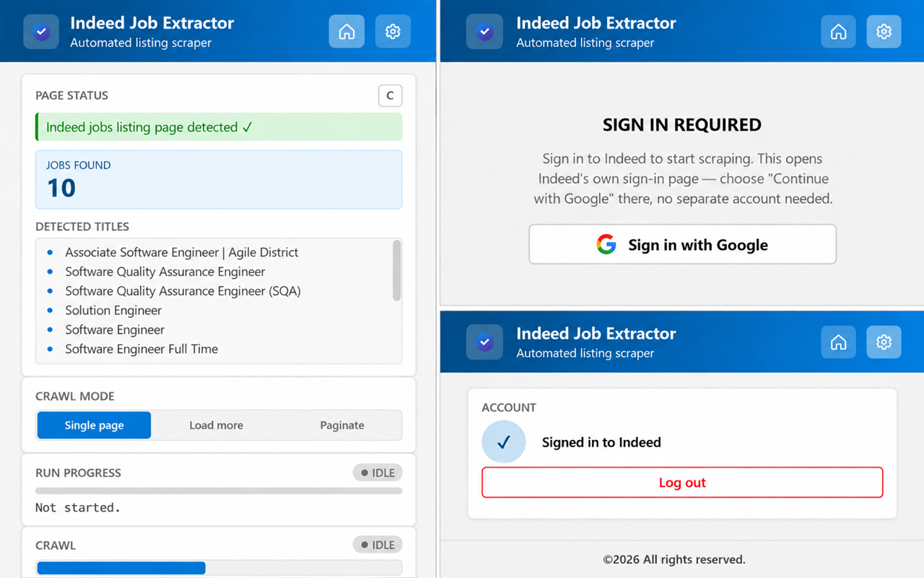The image size is (924, 578).
Task: Click the Detected Titles list scrollbar
Action: (396, 270)
